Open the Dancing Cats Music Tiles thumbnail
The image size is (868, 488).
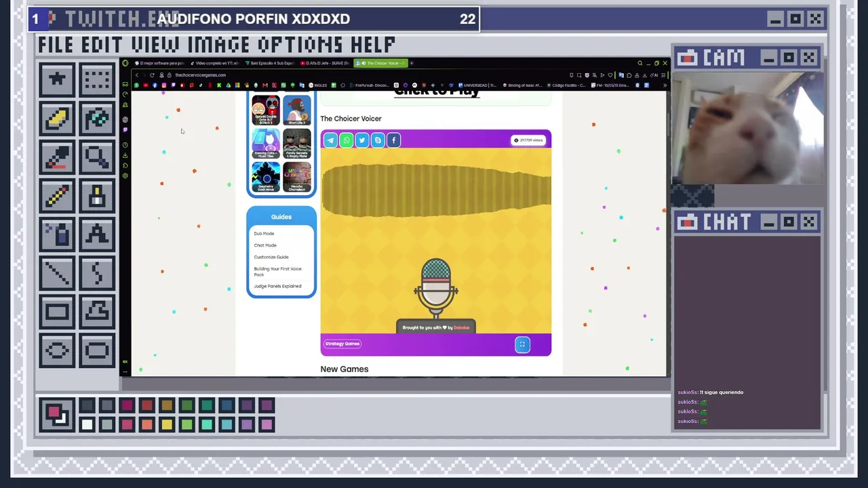(266, 142)
